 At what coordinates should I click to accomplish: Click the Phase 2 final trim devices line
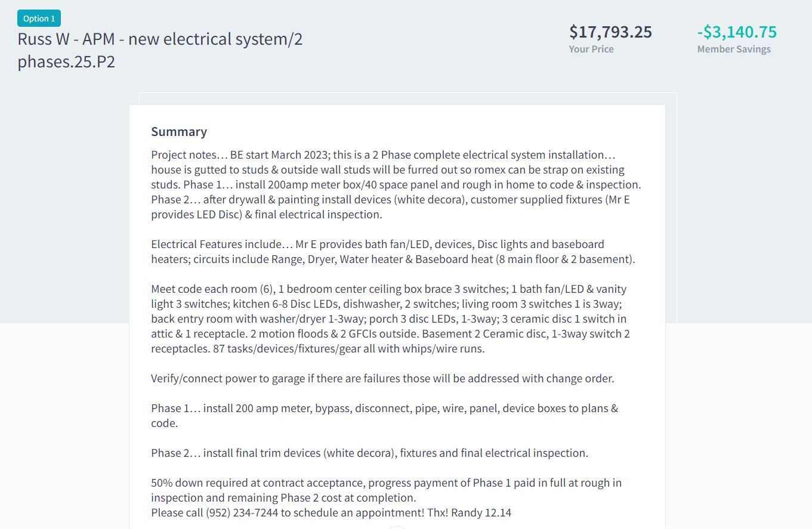(369, 453)
